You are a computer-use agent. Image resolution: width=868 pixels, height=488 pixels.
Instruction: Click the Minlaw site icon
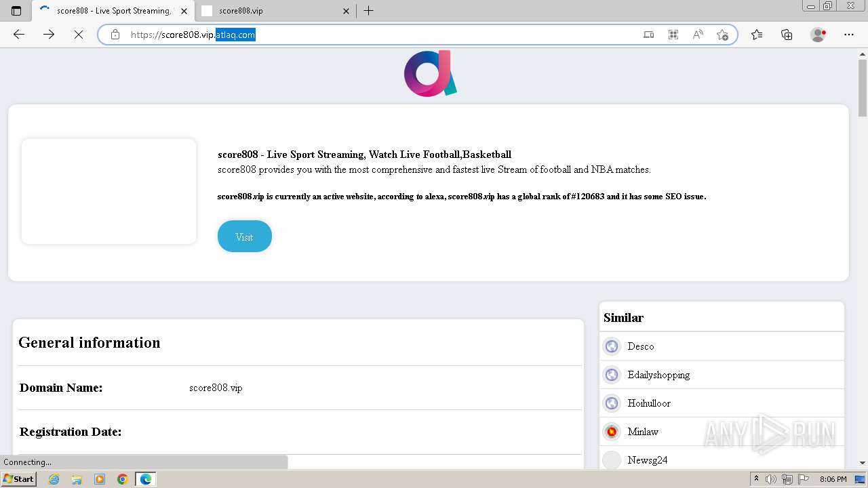pyautogui.click(x=612, y=432)
